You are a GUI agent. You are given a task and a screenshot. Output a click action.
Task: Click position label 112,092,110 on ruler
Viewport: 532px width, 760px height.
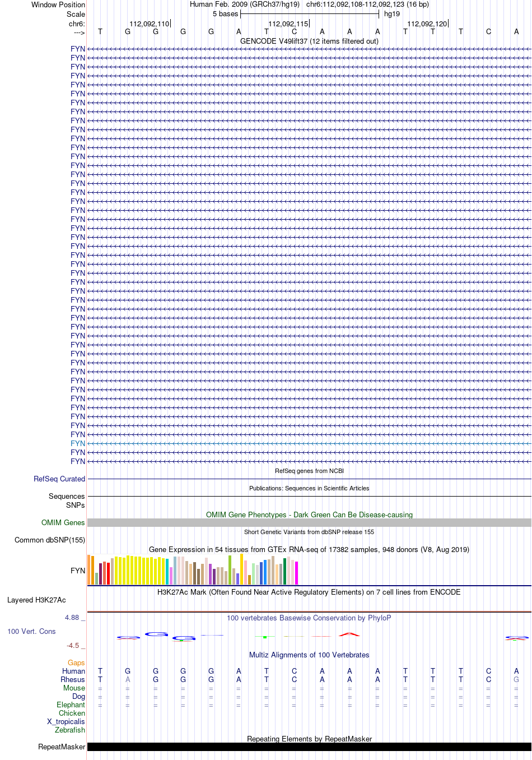click(149, 24)
